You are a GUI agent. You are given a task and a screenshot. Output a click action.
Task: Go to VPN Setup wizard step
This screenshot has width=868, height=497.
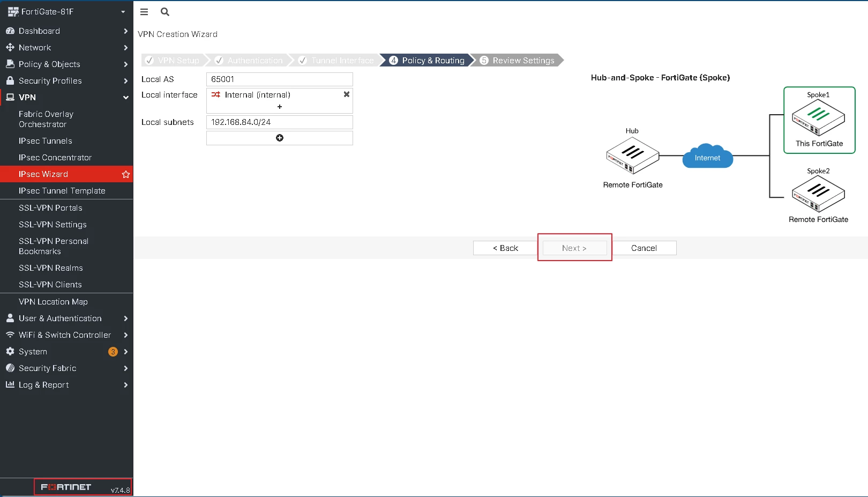[173, 61]
